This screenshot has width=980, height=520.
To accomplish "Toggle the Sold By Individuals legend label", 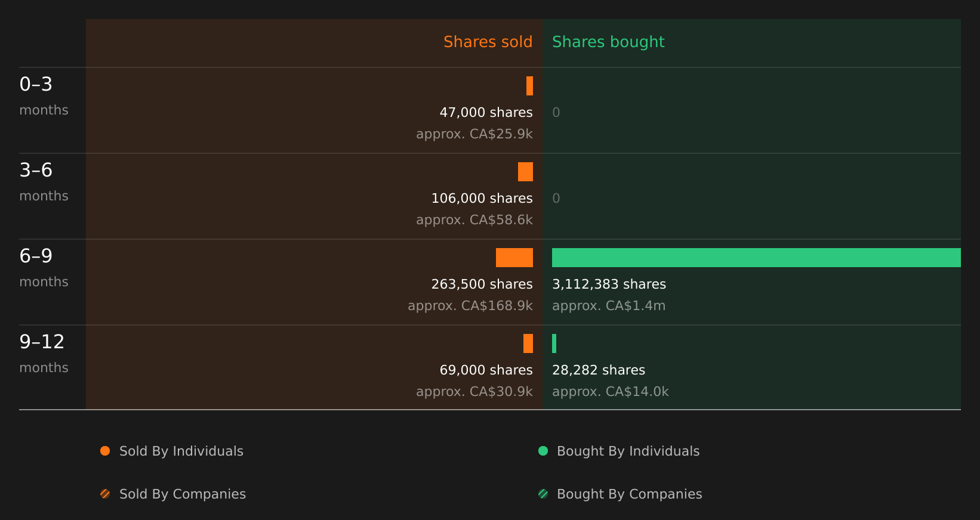I will (x=181, y=451).
